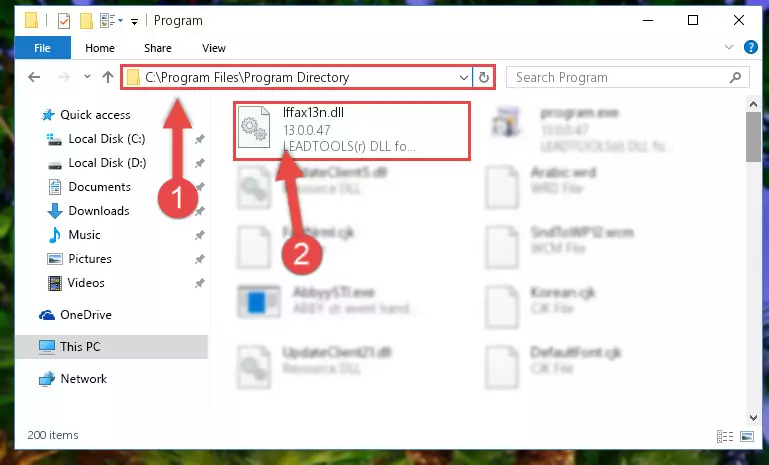The height and width of the screenshot is (465, 769).
Task: Click the scroll up arrow of file list
Action: click(x=753, y=104)
